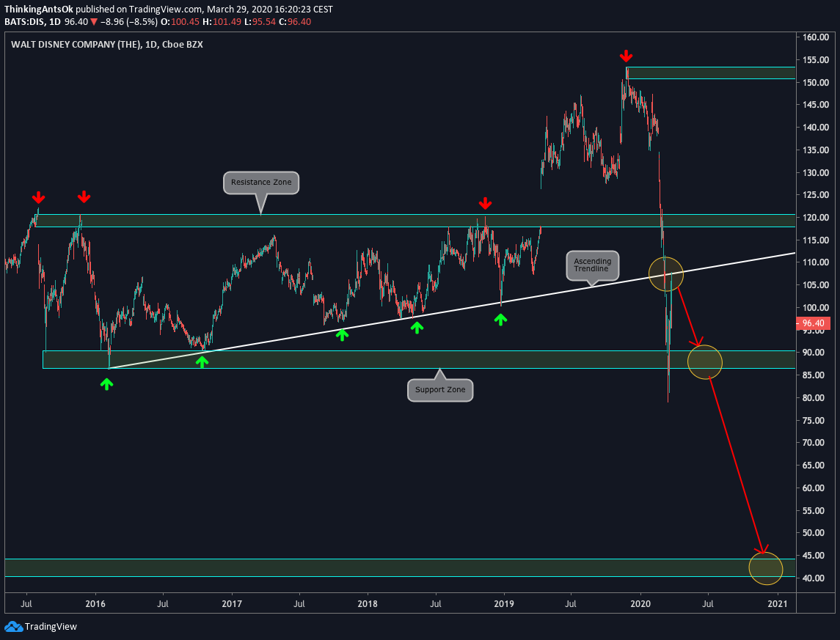Screen dimensions: 840x640
Task: Click the 2019 time axis label
Action: point(503,604)
